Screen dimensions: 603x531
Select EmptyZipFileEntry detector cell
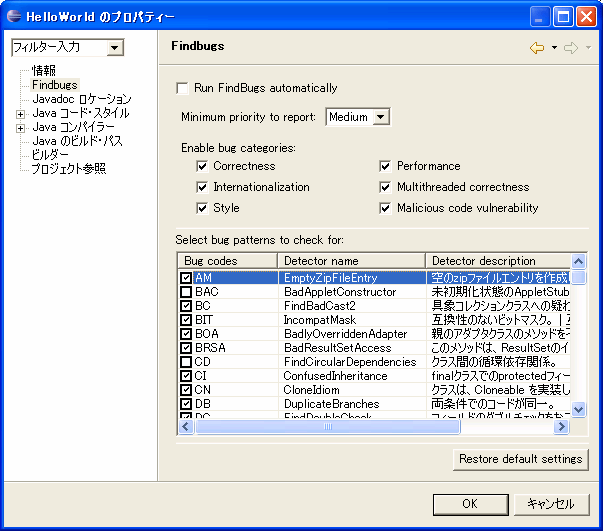[351, 278]
